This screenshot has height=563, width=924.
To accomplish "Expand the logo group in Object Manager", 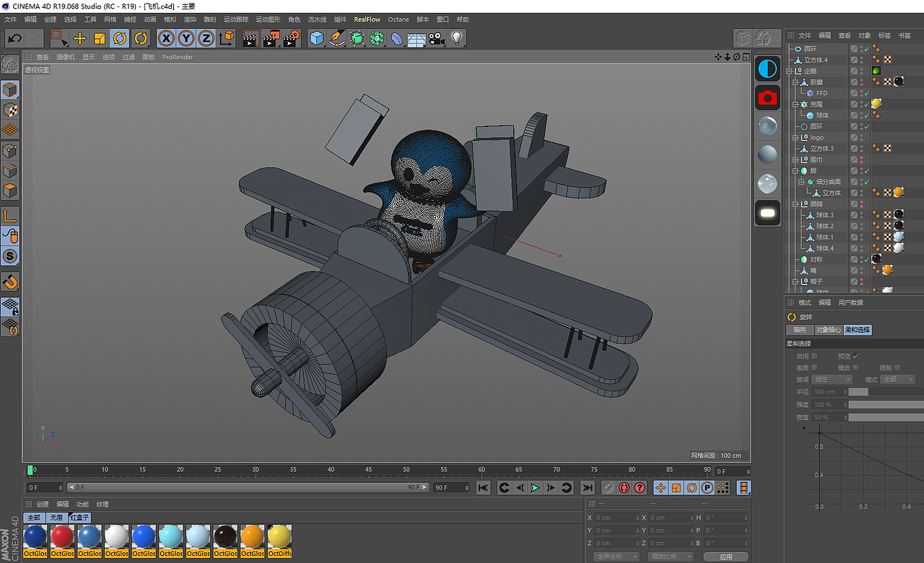I will 794,138.
